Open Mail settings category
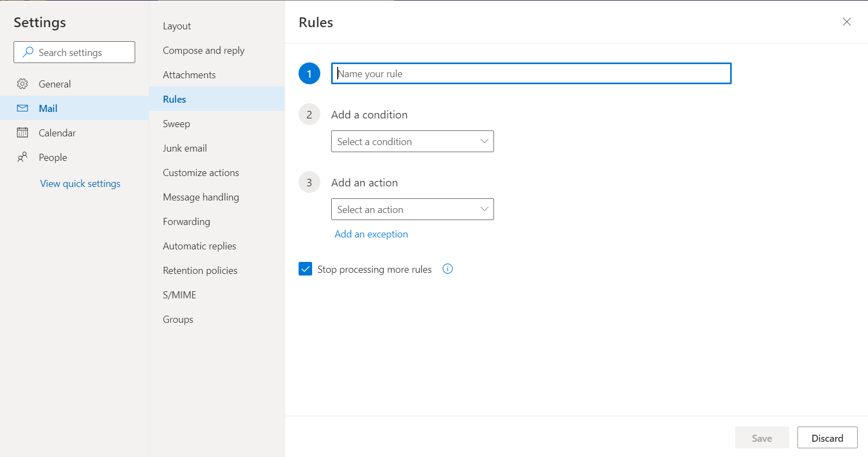The height and width of the screenshot is (457, 868). 74,108
